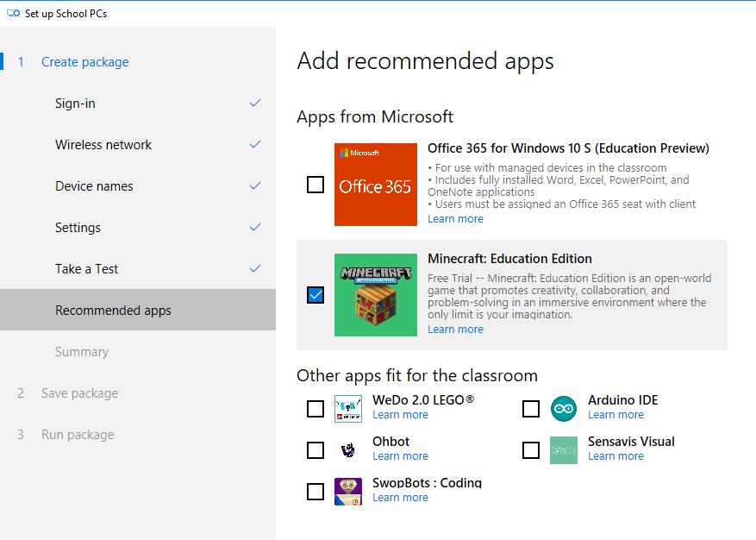Click the Sensavis Visual app icon

tap(564, 450)
